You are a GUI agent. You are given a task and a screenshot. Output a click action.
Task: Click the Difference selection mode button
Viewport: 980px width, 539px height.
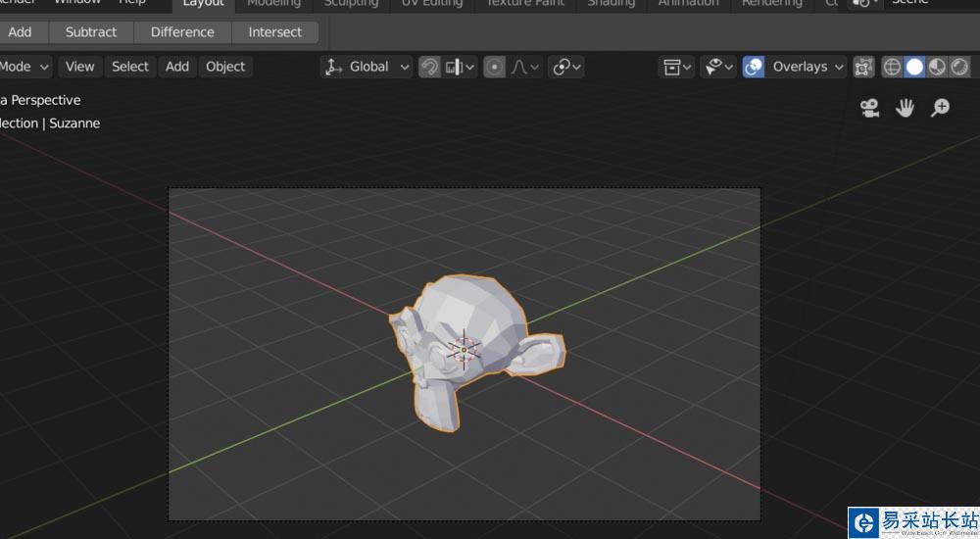click(x=182, y=32)
